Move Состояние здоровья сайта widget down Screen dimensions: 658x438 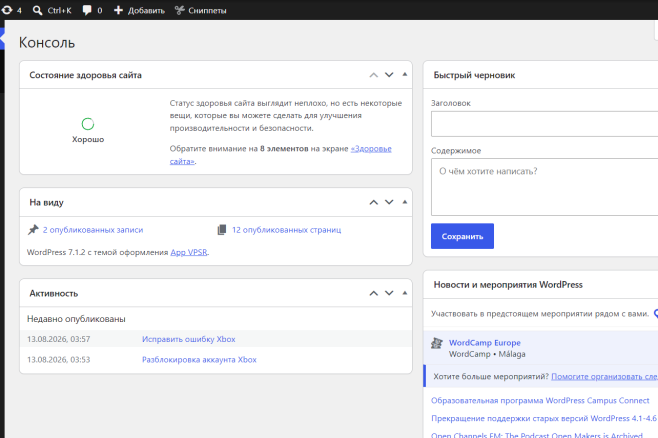[389, 75]
